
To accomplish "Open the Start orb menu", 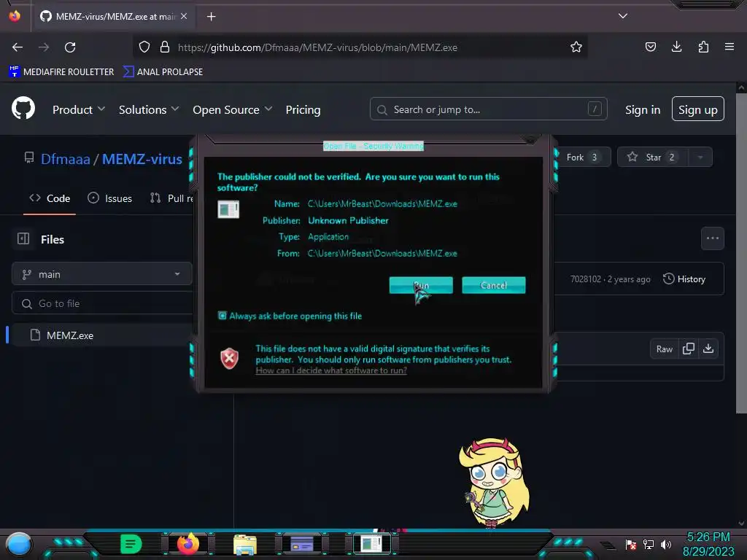I will [19, 545].
